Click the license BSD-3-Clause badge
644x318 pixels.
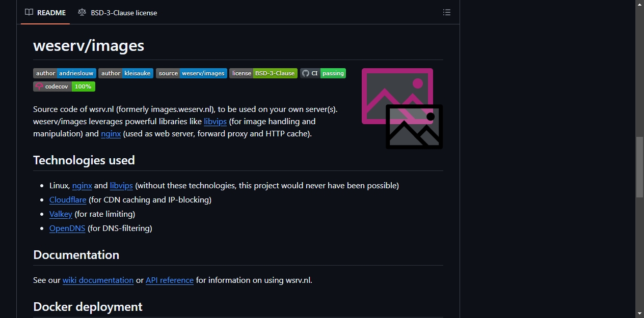263,73
